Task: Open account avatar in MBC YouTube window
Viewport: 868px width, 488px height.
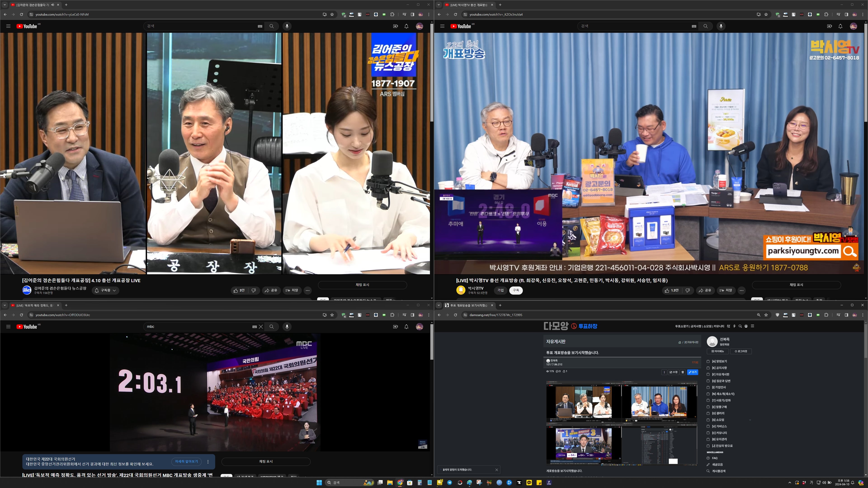Action: [x=420, y=327]
